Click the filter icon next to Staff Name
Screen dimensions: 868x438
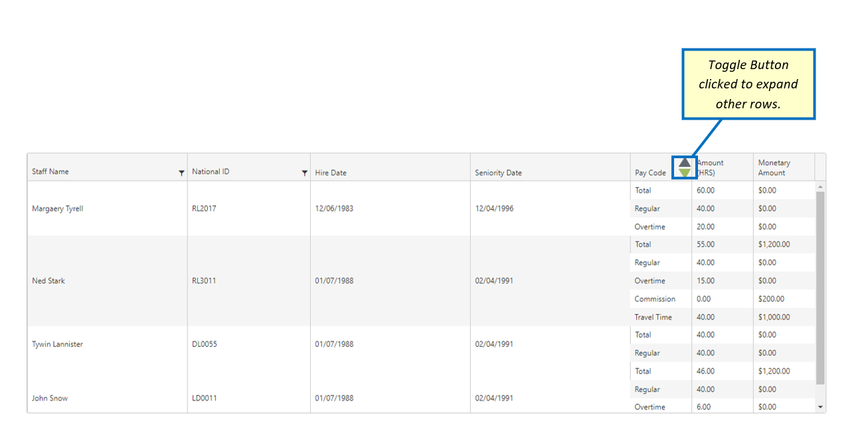click(x=181, y=173)
